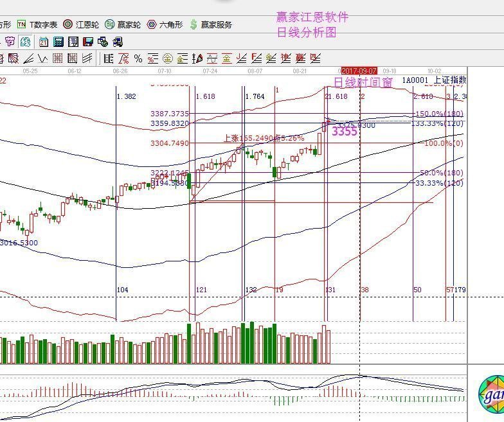Select the 赢 angle-lines tool
504x422 pixels.
301,58
